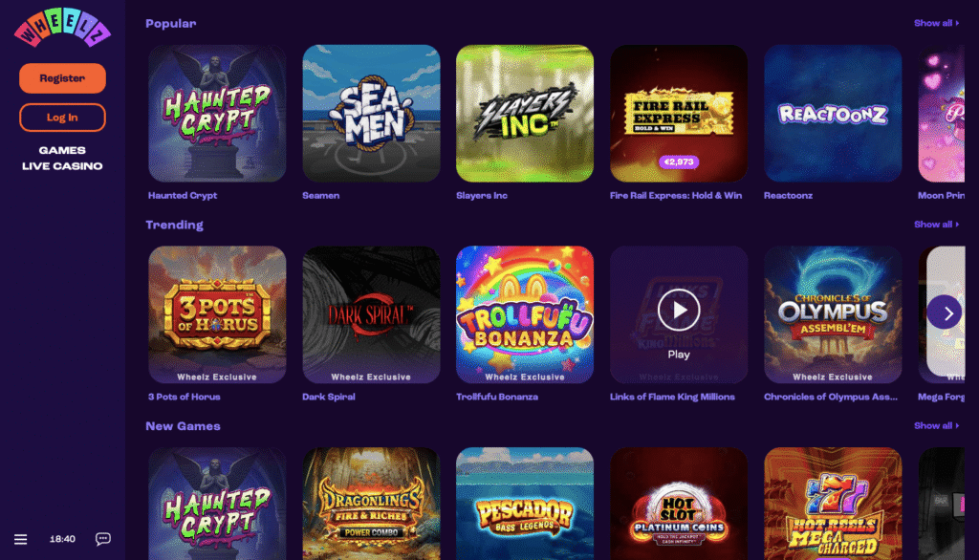Open the hamburger menu icon
Screen dimensions: 979x560
(x=21, y=539)
